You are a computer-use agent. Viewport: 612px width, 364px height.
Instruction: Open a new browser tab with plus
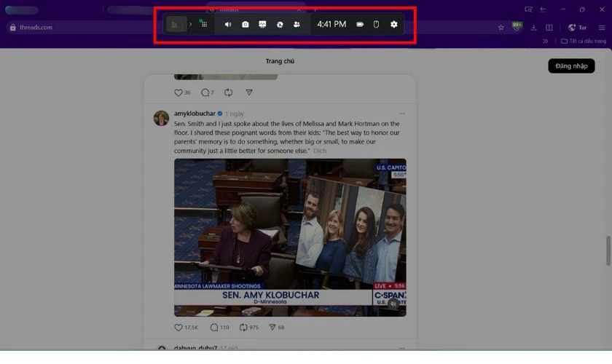315,9
